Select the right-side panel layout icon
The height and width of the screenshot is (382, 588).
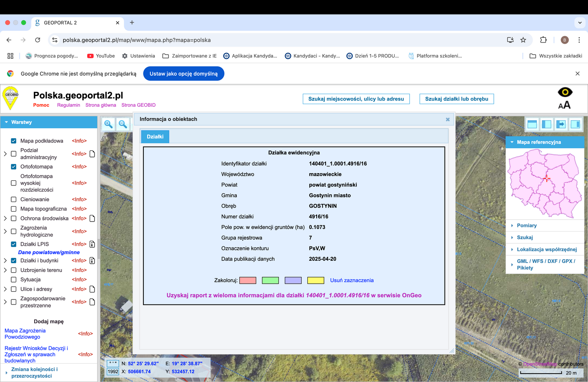pos(575,124)
